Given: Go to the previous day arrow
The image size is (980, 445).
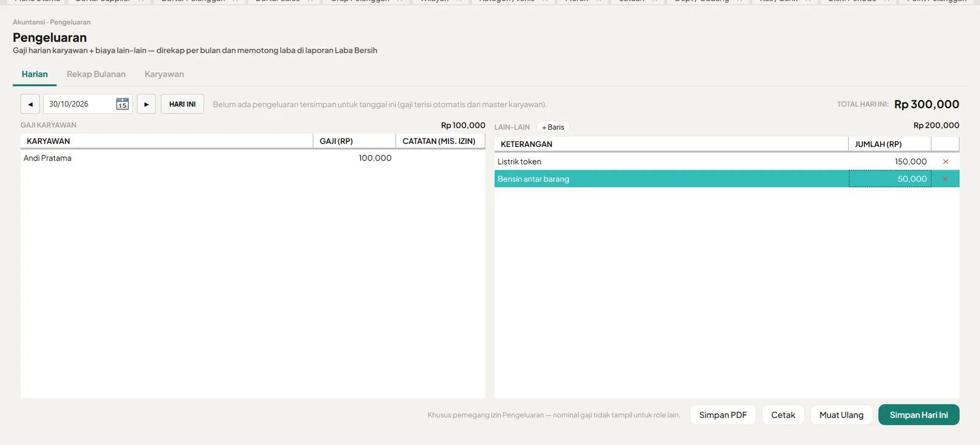Looking at the screenshot, I should point(30,104).
